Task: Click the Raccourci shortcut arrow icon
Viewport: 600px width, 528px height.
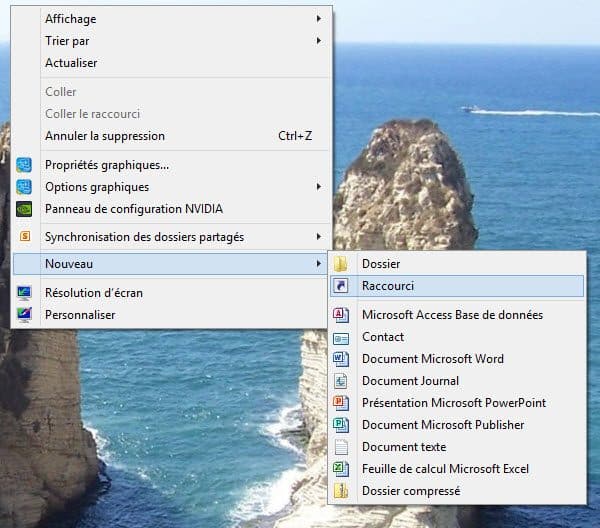Action: pos(341,286)
